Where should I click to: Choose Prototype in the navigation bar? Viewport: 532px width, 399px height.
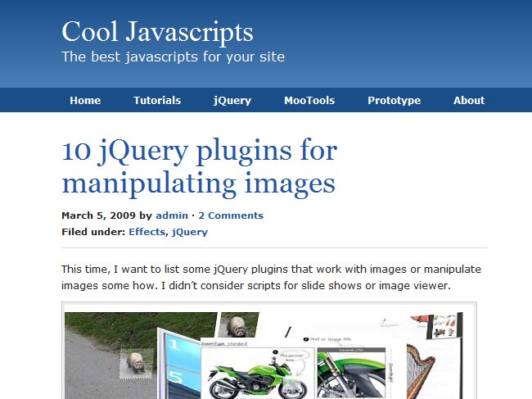[394, 101]
